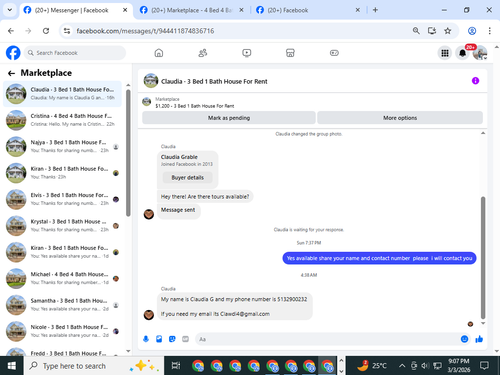
Task: Open the grid Menu icon
Action: (445, 53)
